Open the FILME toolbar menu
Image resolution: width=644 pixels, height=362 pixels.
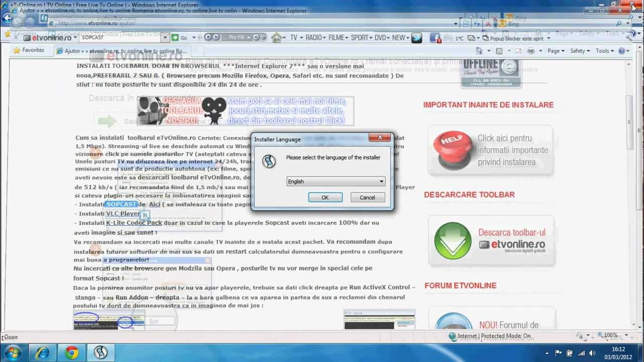339,38
